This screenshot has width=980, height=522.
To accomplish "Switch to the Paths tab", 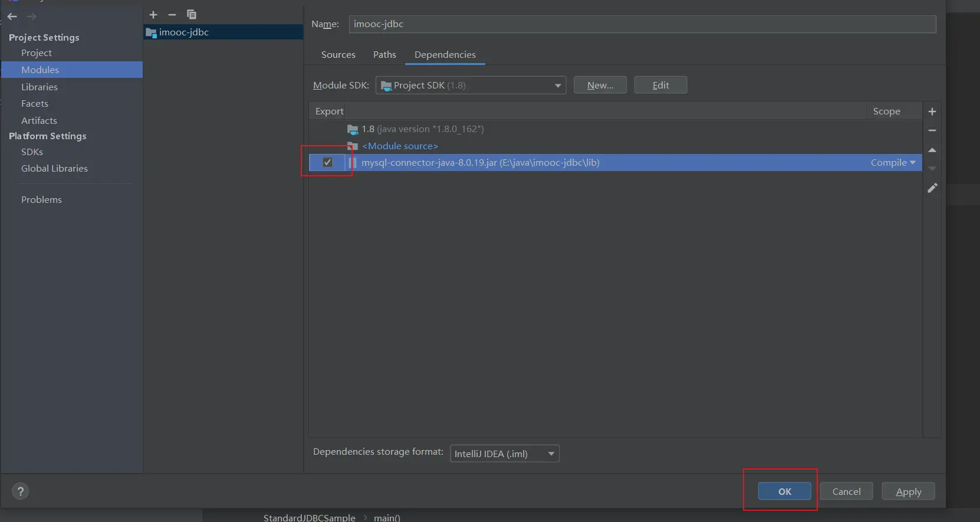I will click(x=384, y=55).
